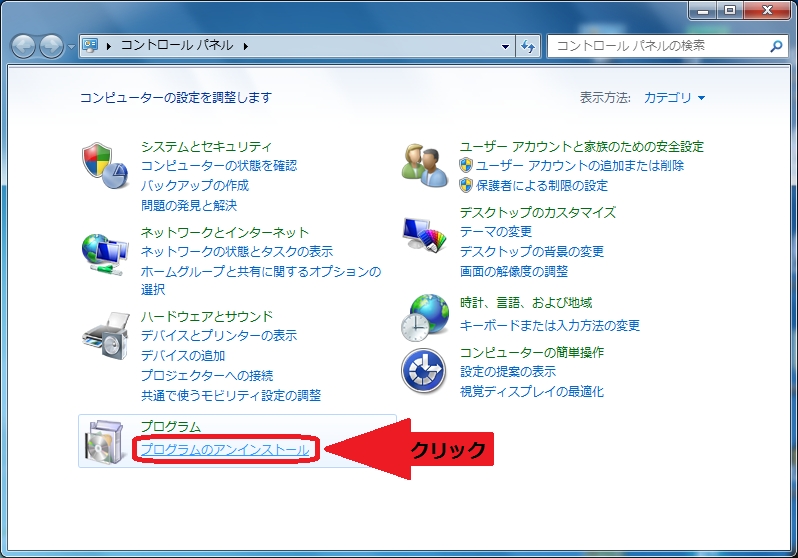
Task: Click the refresh button beside address bar
Action: (528, 46)
